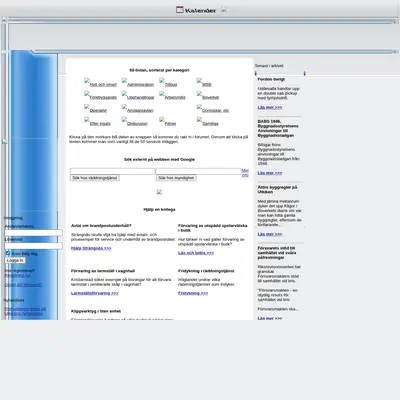Open the Boverket category link

click(x=211, y=98)
